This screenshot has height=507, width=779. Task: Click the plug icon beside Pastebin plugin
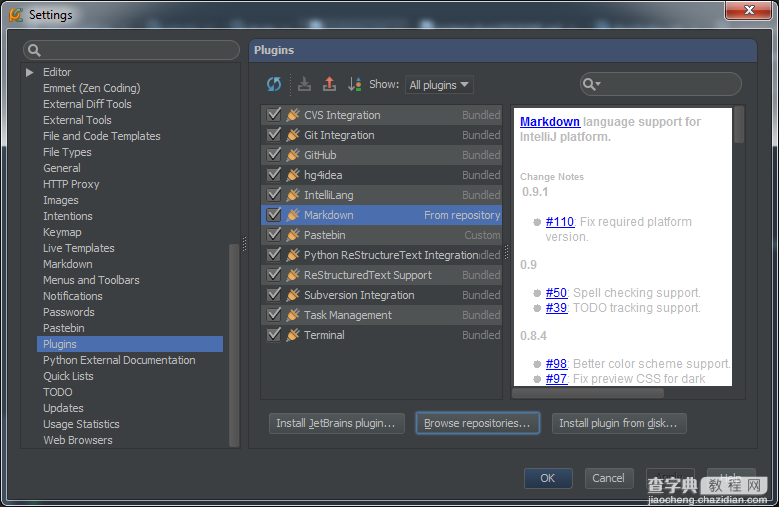coord(293,235)
